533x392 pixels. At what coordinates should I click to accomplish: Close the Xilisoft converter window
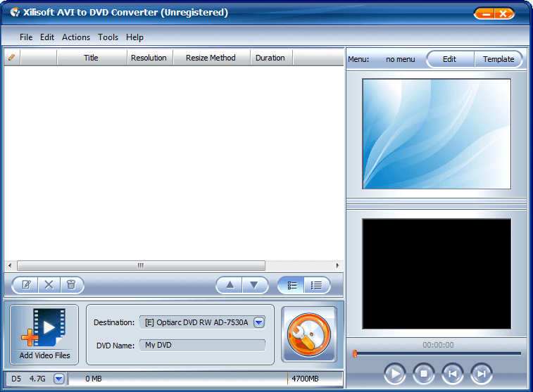(x=504, y=14)
